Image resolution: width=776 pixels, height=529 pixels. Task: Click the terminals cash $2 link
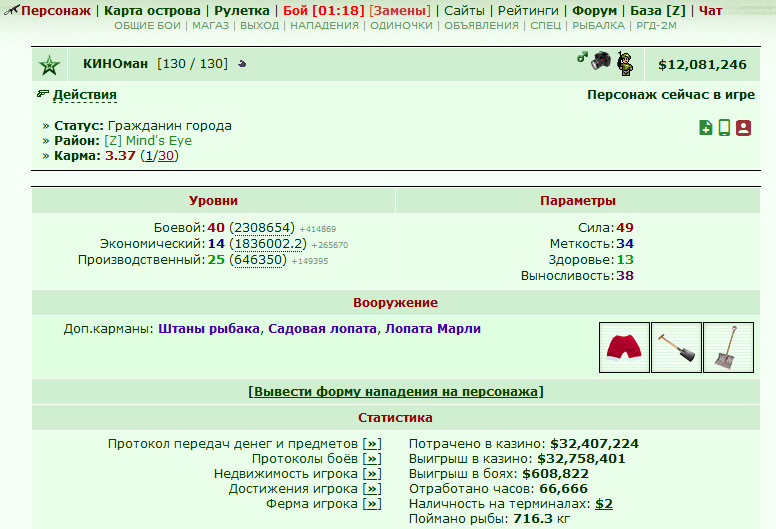604,504
